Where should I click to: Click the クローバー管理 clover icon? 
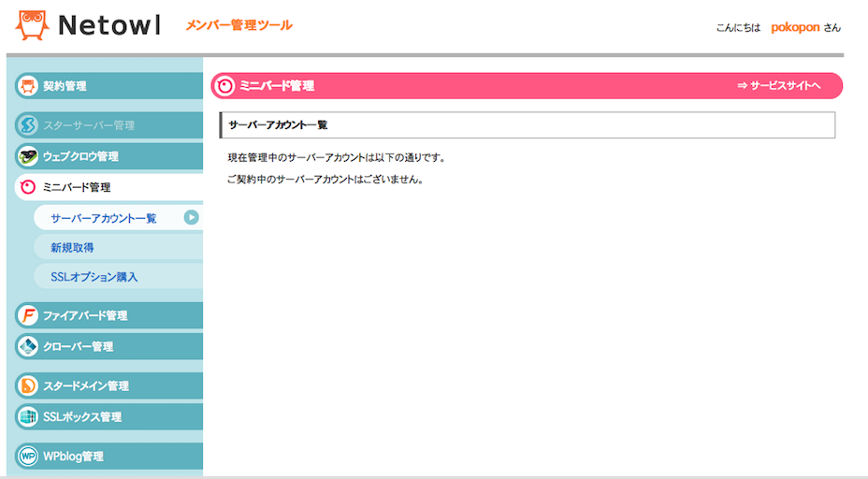(x=28, y=346)
